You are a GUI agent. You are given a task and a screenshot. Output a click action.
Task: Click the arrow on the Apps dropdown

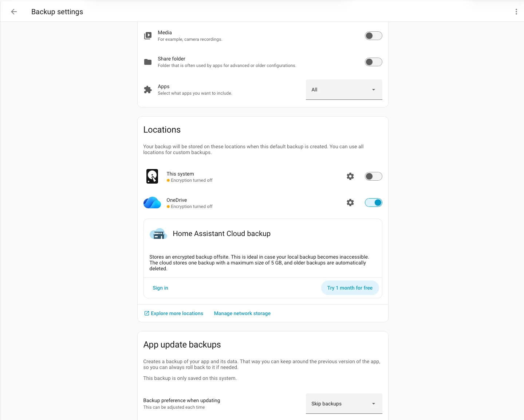(x=374, y=90)
